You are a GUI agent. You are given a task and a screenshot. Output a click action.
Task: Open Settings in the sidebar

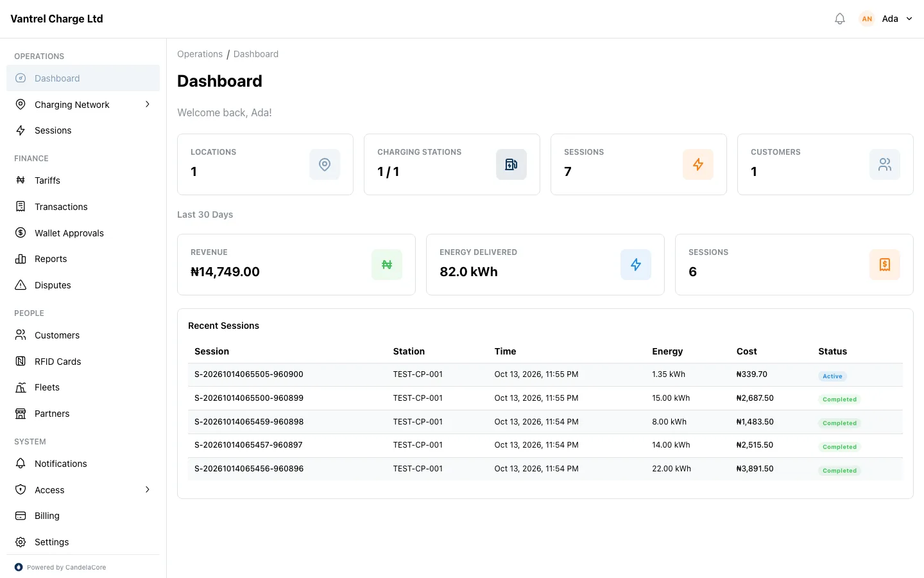point(83,542)
